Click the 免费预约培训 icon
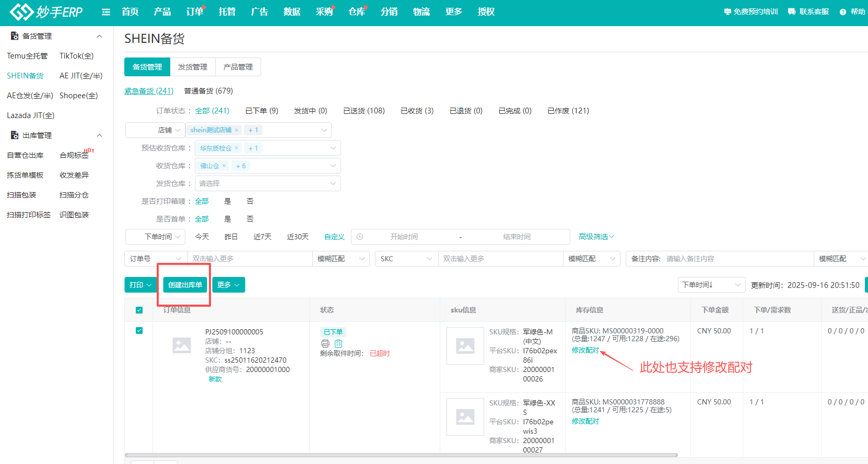The height and width of the screenshot is (464, 868). click(x=728, y=11)
